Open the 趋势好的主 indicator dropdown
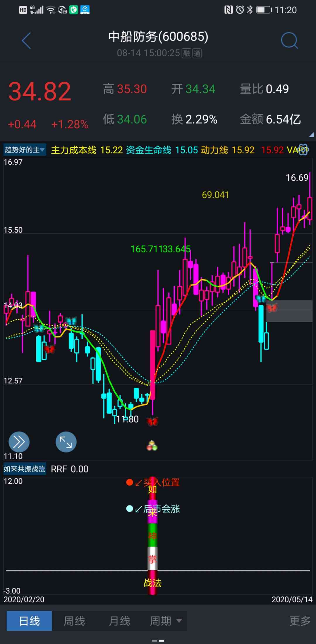The width and height of the screenshot is (316, 644). 25,150
